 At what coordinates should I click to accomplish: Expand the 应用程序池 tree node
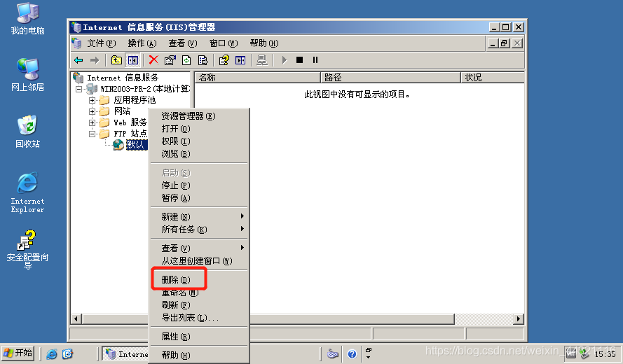tap(92, 100)
